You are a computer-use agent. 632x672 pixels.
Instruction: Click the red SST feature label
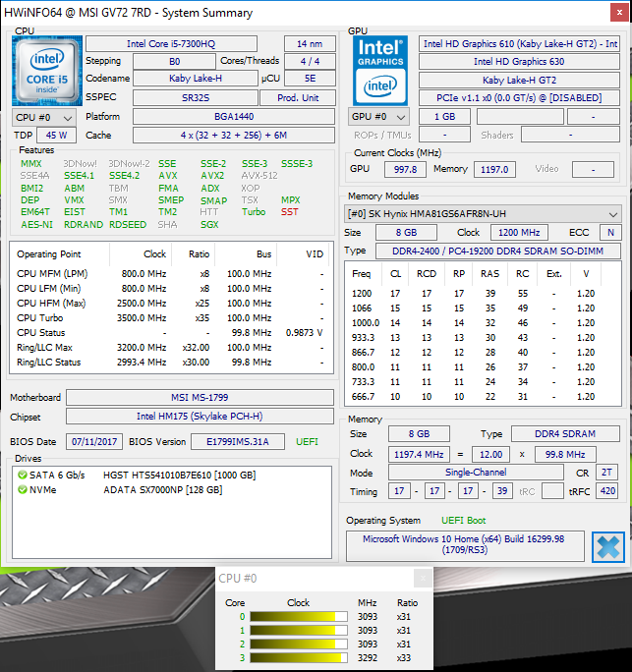[289, 211]
